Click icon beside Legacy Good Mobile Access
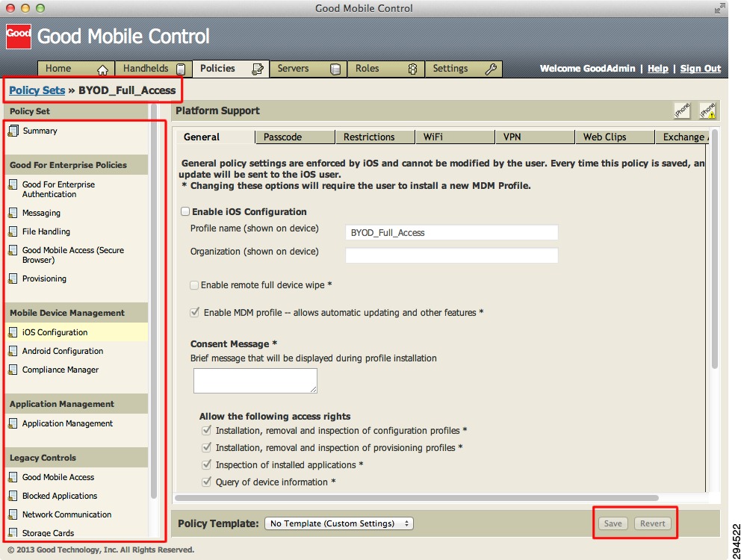The image size is (741, 560). coord(13,477)
